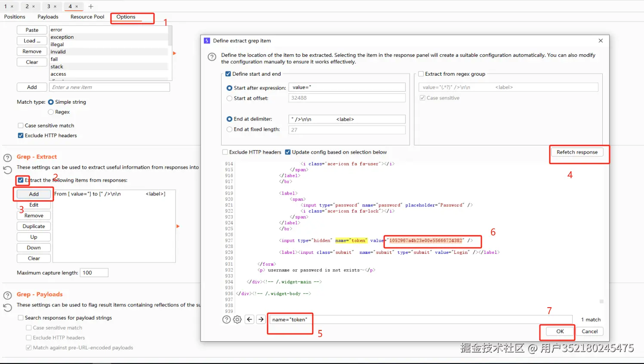Open search settings gear in dialog
The width and height of the screenshot is (644, 364).
[237, 319]
